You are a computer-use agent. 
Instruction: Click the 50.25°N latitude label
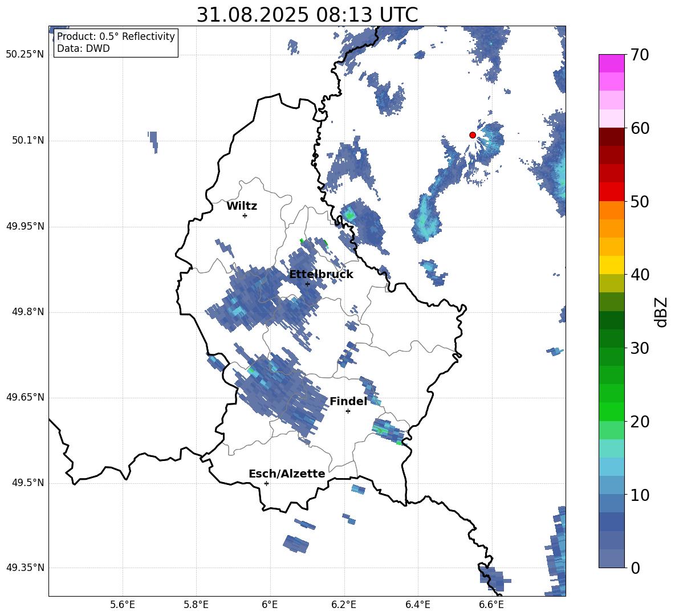tap(25, 55)
